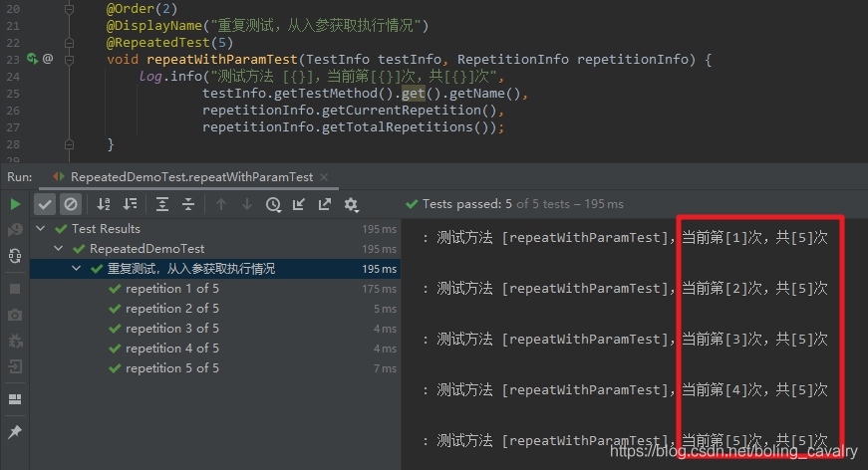
Task: Click Collapse All in test toolbar
Action: [x=188, y=204]
